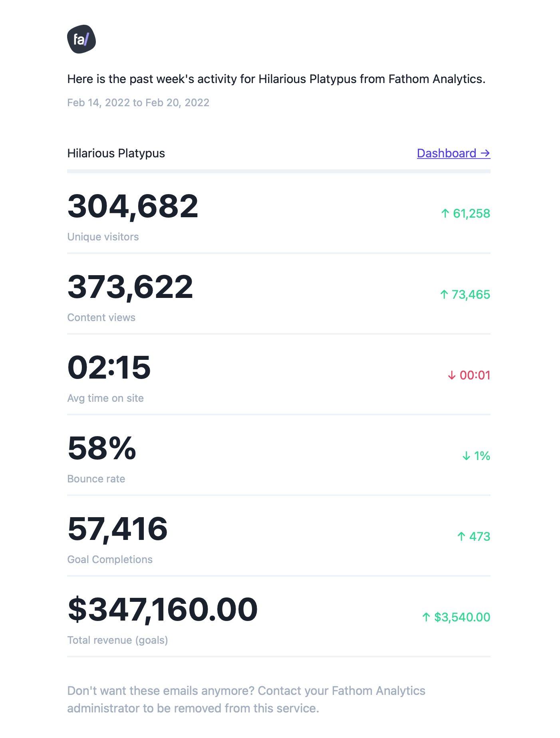Image resolution: width=560 pixels, height=738 pixels.
Task: Click the 1% bounce rate change indicator
Action: (x=476, y=456)
